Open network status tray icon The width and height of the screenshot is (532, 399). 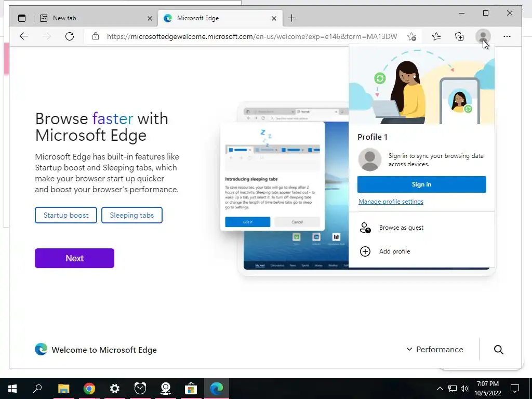pos(453,389)
